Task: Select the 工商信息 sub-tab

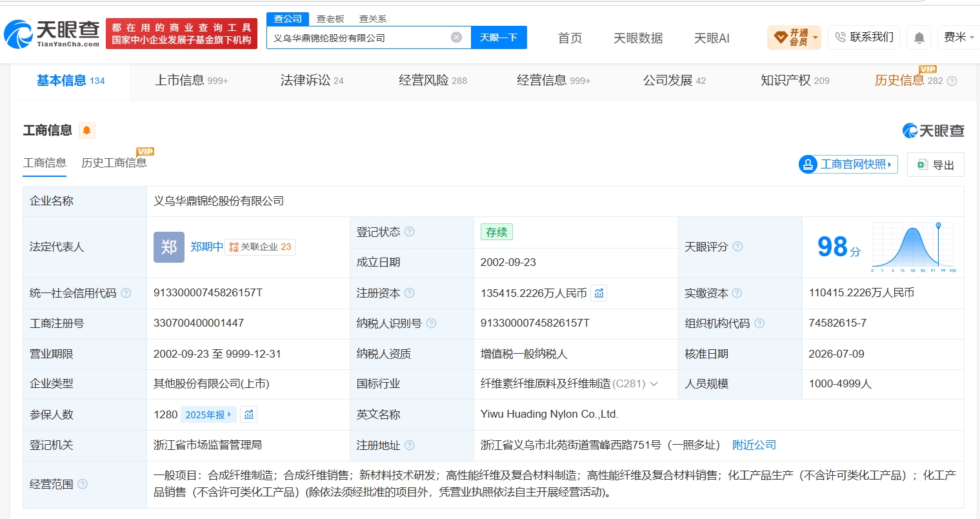Action: click(45, 163)
